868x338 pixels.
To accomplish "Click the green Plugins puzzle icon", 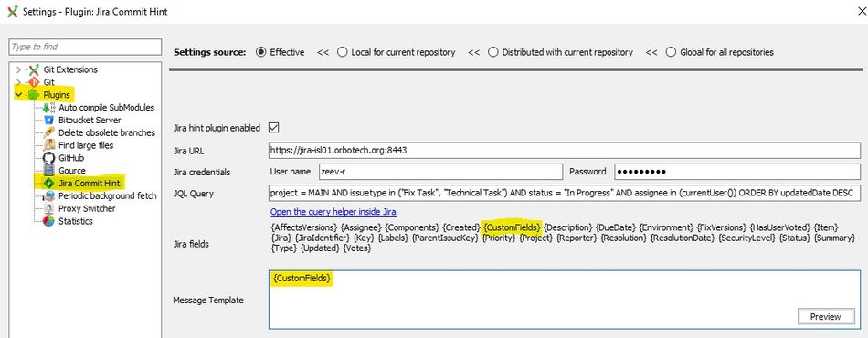I will click(x=35, y=95).
